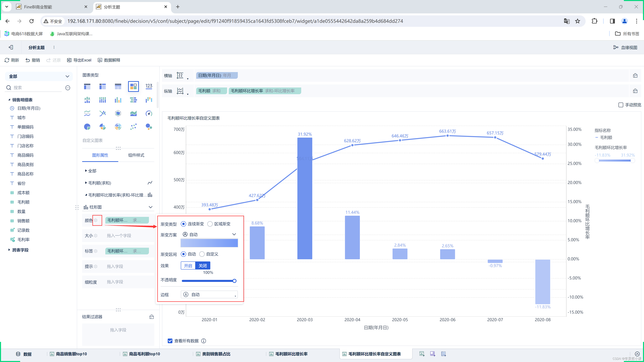Choose the pie chart type icon
This screenshot has width=644, height=362.
pos(87,127)
